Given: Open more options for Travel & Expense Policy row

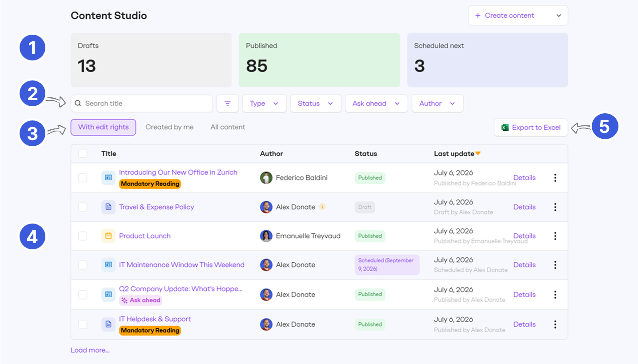Looking at the screenshot, I should (555, 207).
